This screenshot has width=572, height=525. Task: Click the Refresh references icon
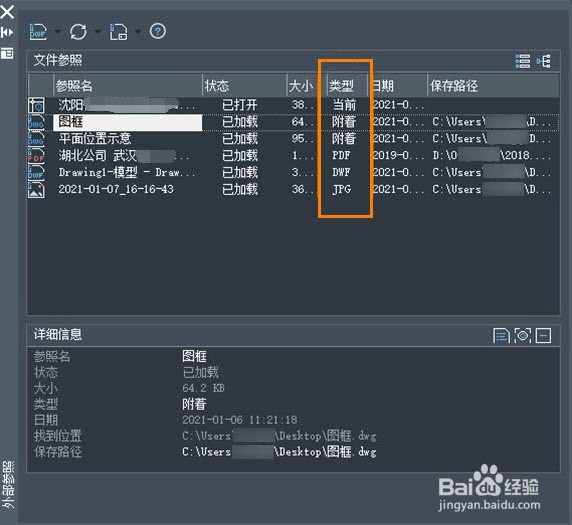pyautogui.click(x=78, y=32)
